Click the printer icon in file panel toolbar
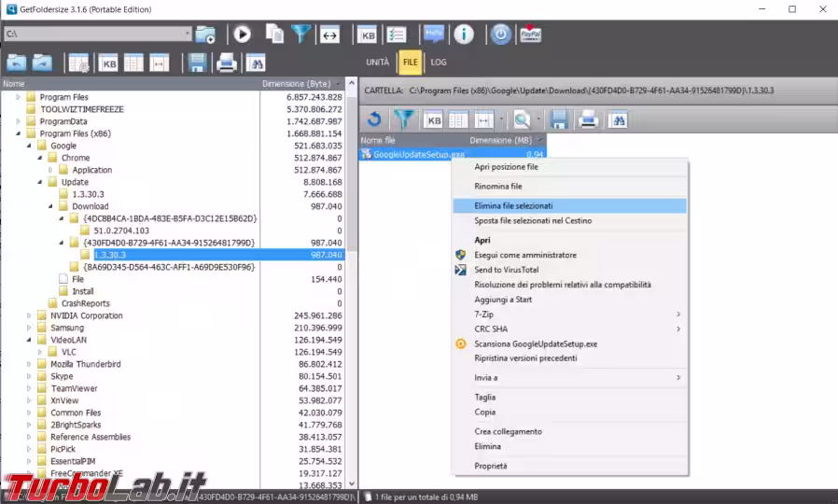Image resolution: width=838 pixels, height=504 pixels. pos(587,119)
